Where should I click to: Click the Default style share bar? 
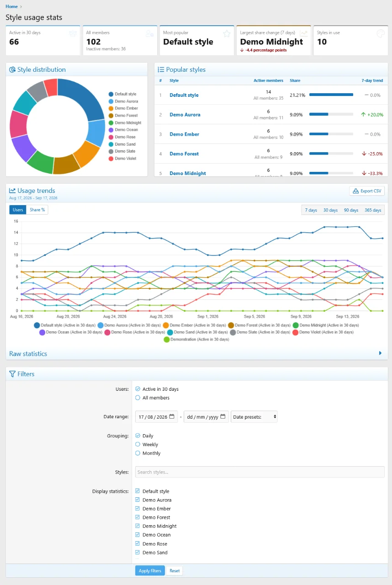(x=331, y=95)
